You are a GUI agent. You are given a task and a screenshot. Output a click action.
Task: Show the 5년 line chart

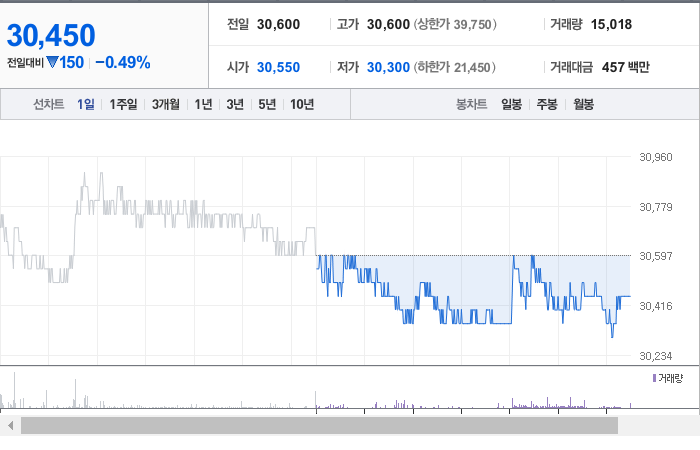tap(267, 104)
